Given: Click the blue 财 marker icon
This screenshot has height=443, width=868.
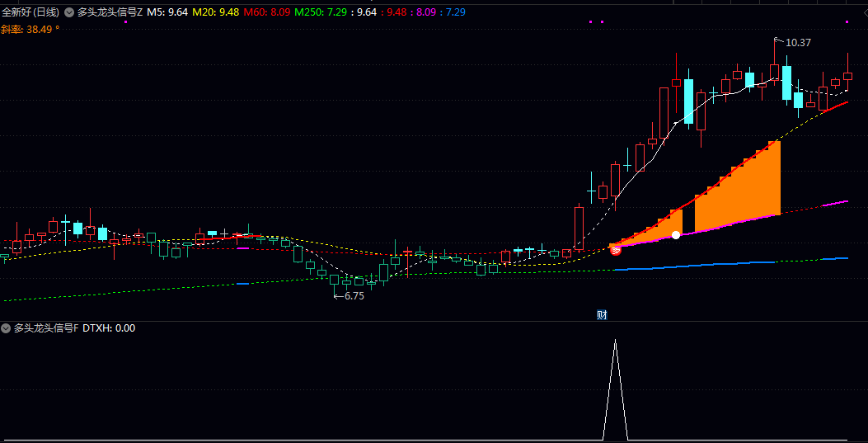Looking at the screenshot, I should [602, 315].
